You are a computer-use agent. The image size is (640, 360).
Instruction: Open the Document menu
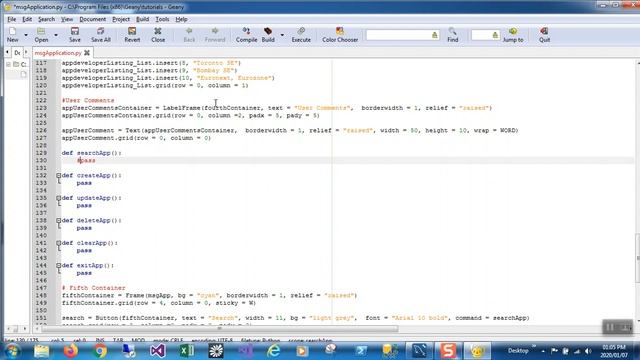click(92, 19)
